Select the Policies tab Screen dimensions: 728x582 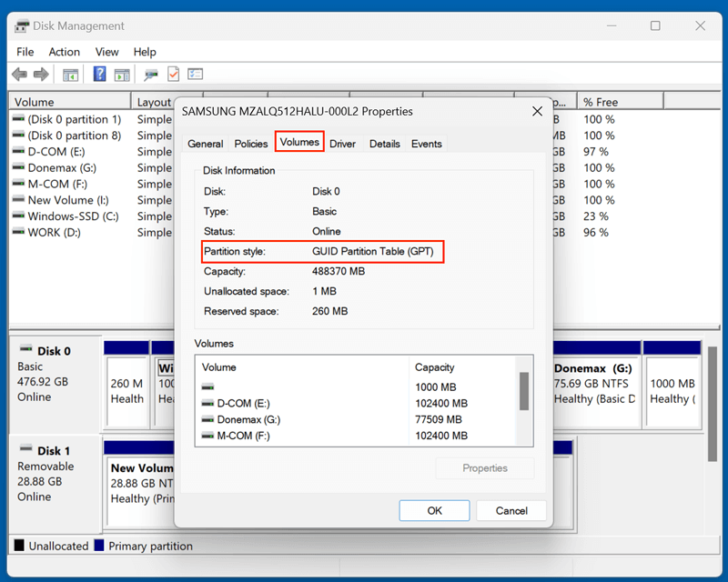coord(250,144)
